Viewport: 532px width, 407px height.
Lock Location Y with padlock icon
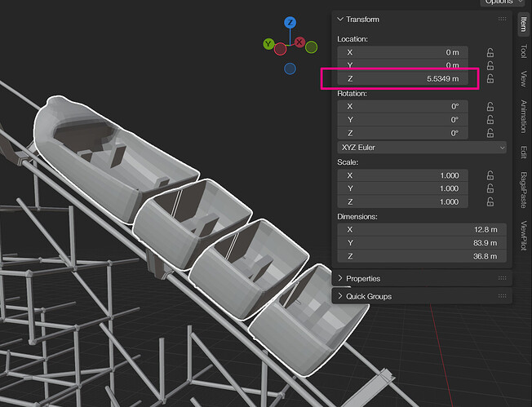tap(490, 65)
